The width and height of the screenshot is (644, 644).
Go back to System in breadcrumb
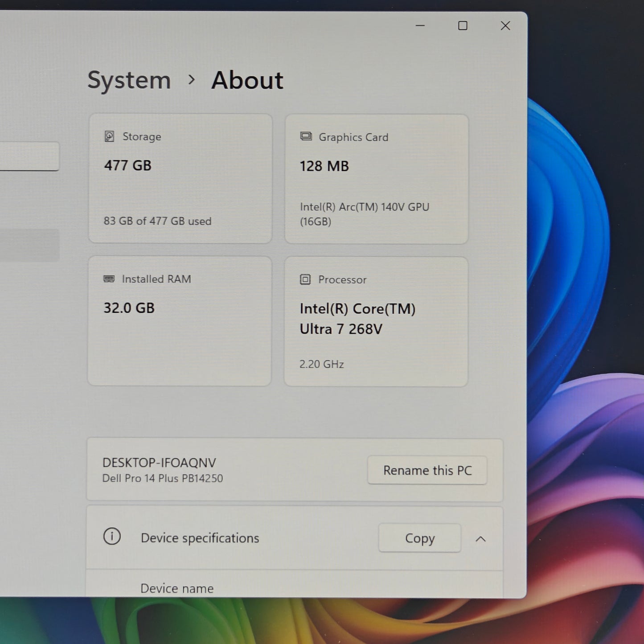129,80
